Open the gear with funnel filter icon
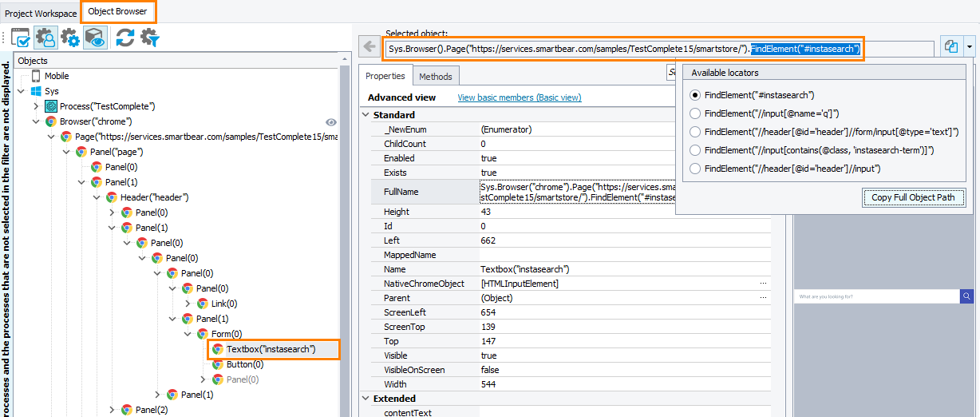 pos(149,38)
